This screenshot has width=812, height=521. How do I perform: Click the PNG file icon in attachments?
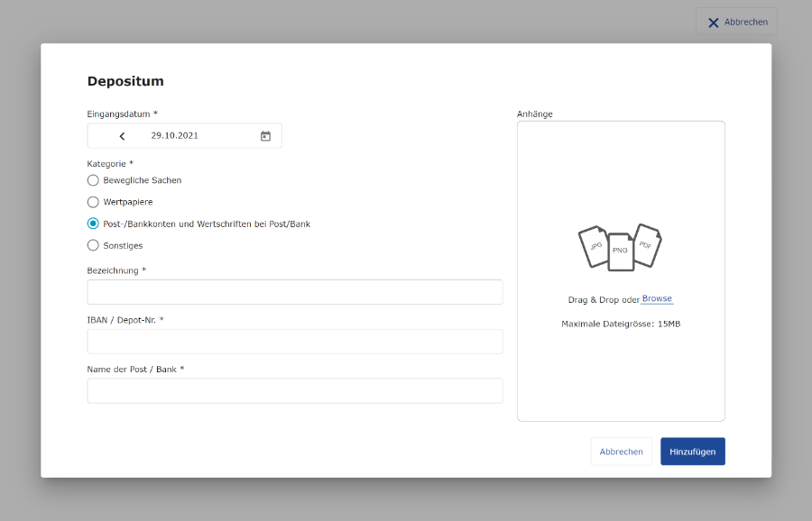click(x=621, y=252)
